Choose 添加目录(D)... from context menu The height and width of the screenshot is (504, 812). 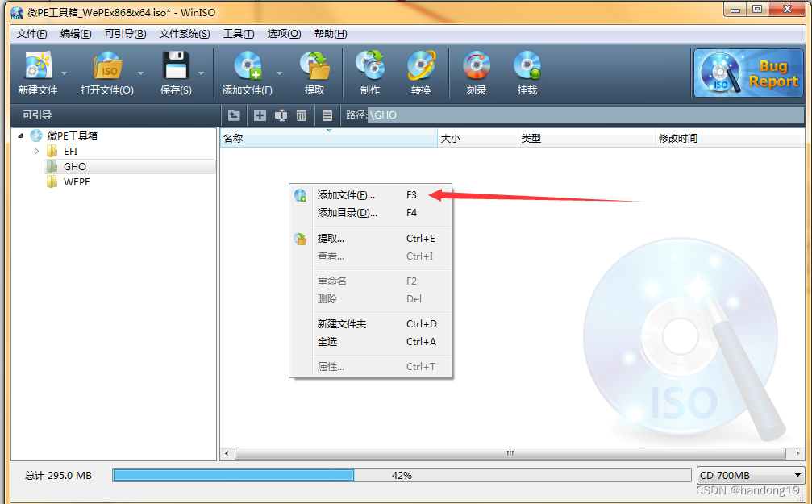[371, 213]
